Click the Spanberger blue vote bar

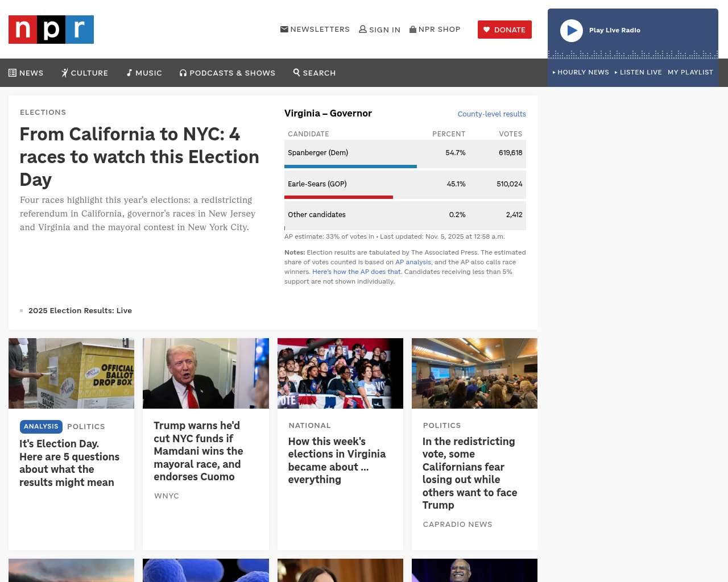pyautogui.click(x=350, y=167)
